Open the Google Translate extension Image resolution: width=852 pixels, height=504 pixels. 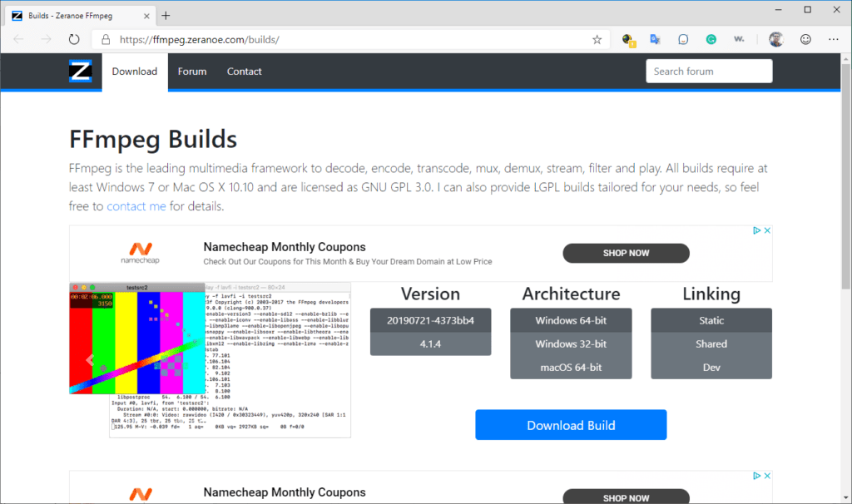[655, 39]
